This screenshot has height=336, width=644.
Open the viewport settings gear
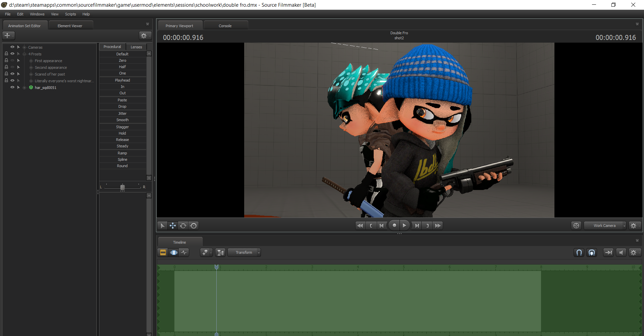click(634, 226)
